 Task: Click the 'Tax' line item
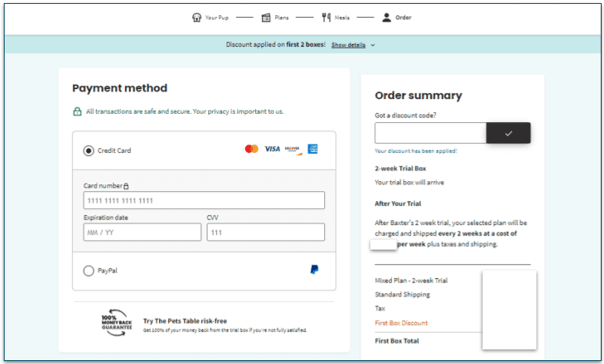(x=380, y=308)
